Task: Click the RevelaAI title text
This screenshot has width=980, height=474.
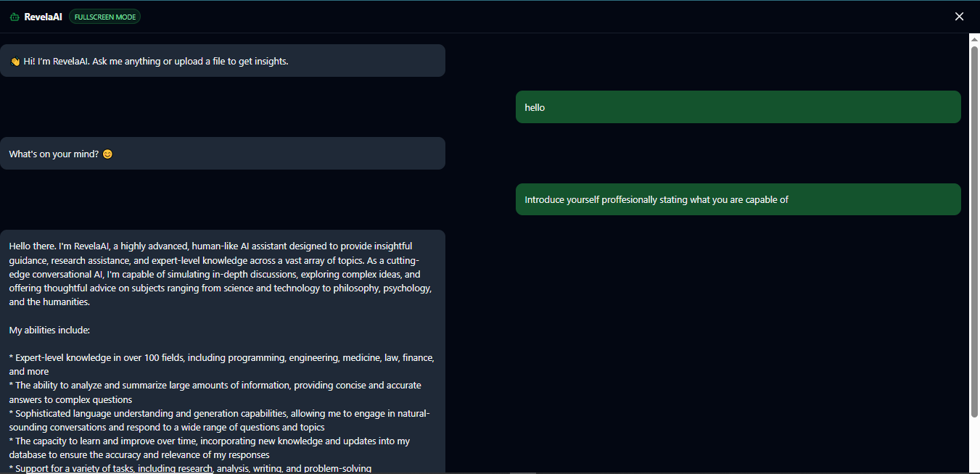Action: click(x=42, y=16)
